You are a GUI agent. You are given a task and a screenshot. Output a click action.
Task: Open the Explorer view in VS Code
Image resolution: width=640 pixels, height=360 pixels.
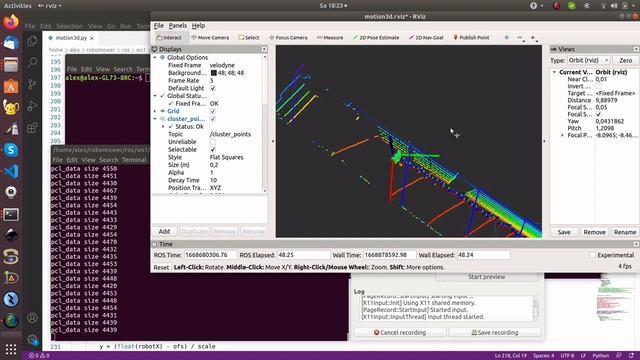point(32,41)
